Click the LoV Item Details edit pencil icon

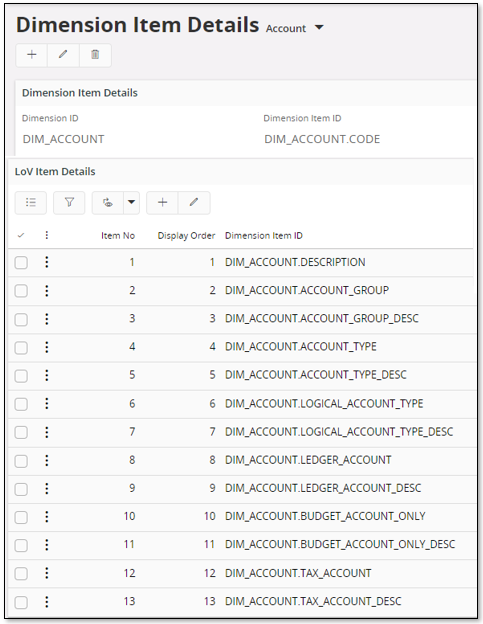click(x=194, y=203)
